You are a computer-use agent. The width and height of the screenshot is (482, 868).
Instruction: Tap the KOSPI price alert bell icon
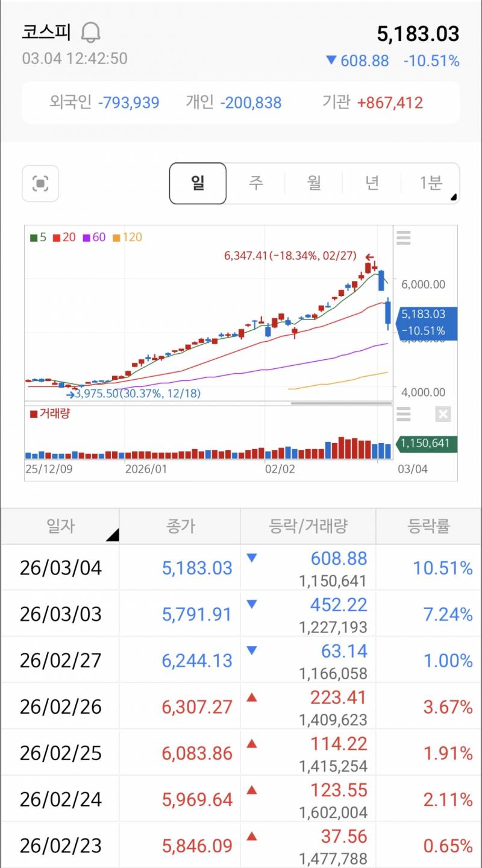91,33
